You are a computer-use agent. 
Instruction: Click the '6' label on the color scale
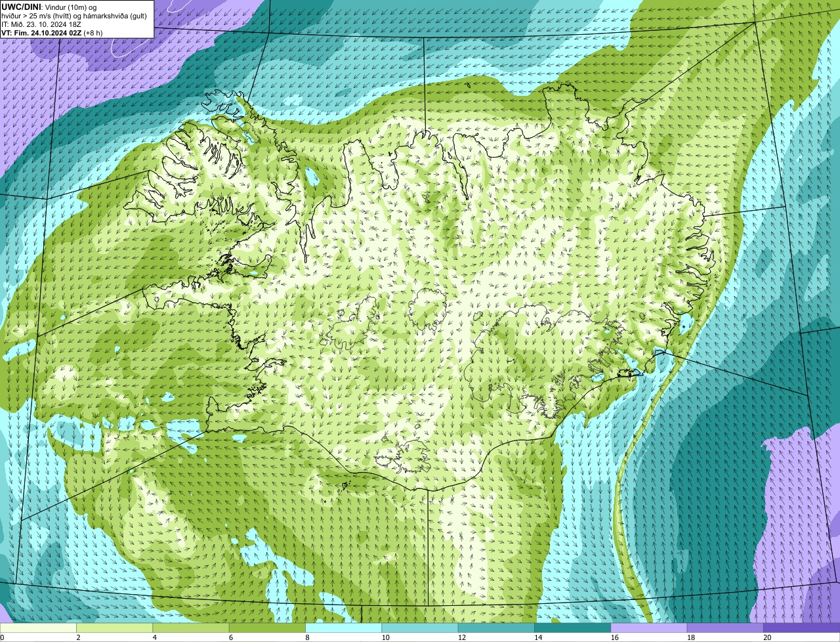[x=231, y=637]
